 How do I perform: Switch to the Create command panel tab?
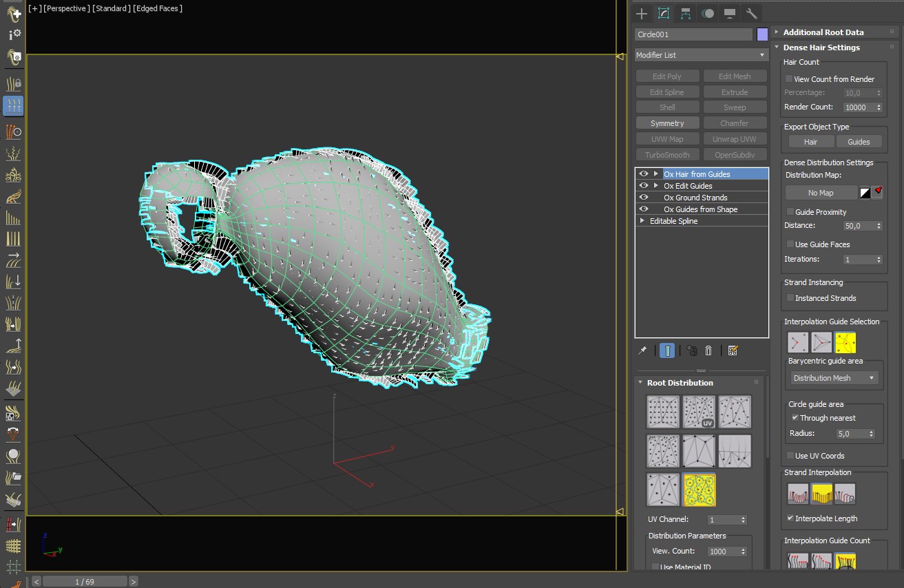tap(642, 13)
